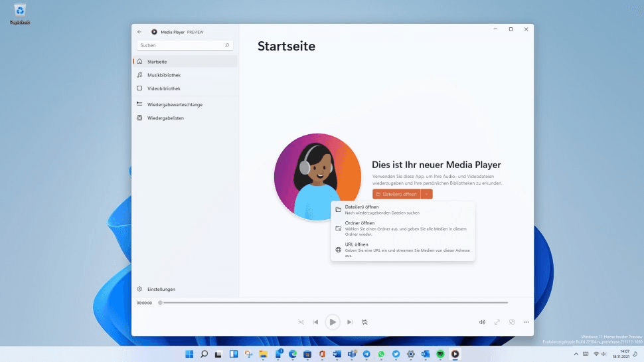
Task: Skip to the previous track
Action: [x=315, y=322]
